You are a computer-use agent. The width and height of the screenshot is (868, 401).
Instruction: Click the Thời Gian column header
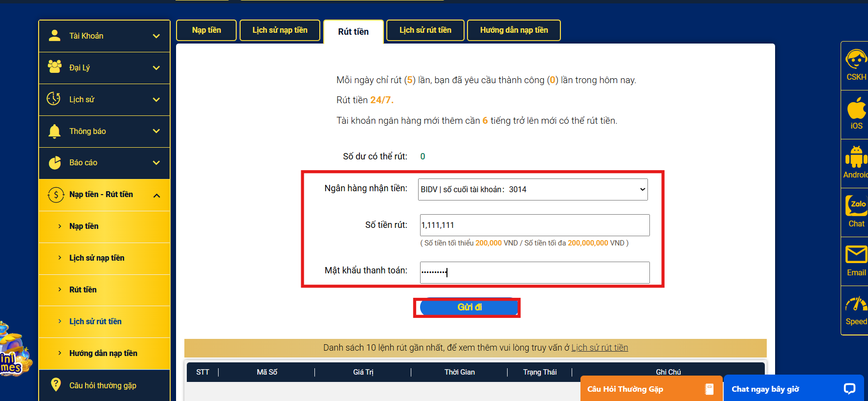click(x=460, y=372)
